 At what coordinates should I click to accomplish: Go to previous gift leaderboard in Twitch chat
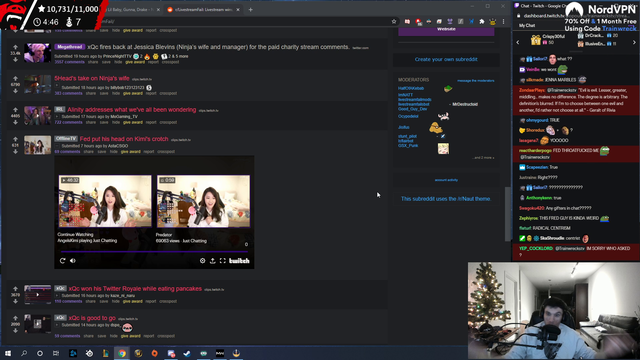point(518,42)
